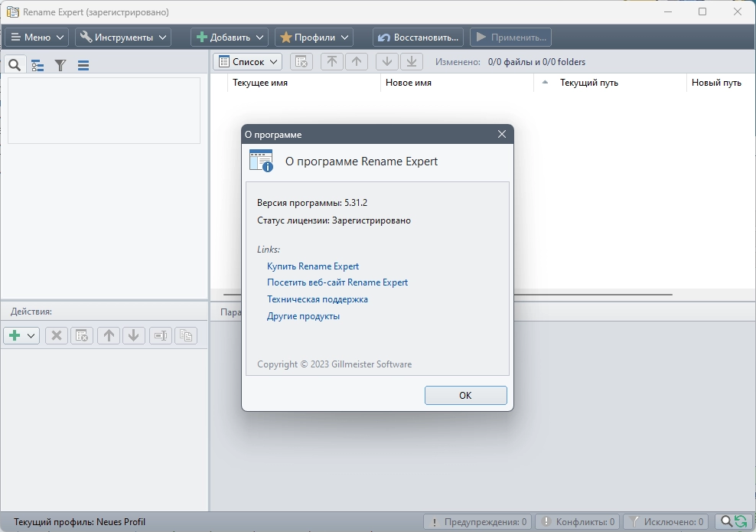Click the horizontal scrollbar of file list
This screenshot has height=532, width=756.
coord(448,294)
